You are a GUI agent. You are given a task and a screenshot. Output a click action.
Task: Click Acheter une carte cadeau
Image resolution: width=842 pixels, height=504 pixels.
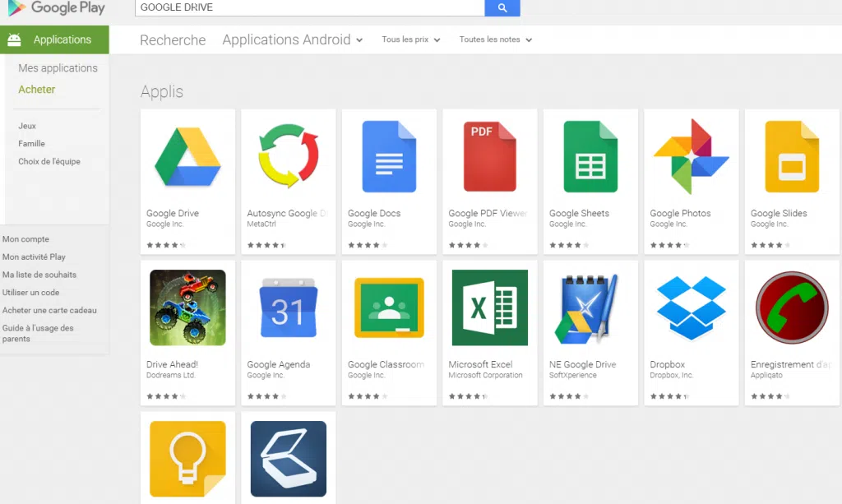[x=49, y=310]
